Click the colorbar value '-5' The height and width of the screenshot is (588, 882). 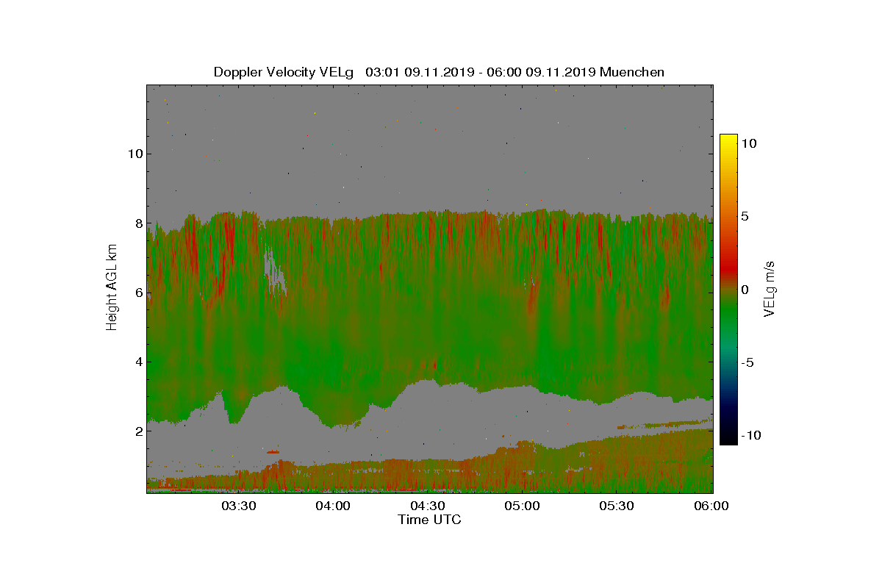tap(748, 362)
